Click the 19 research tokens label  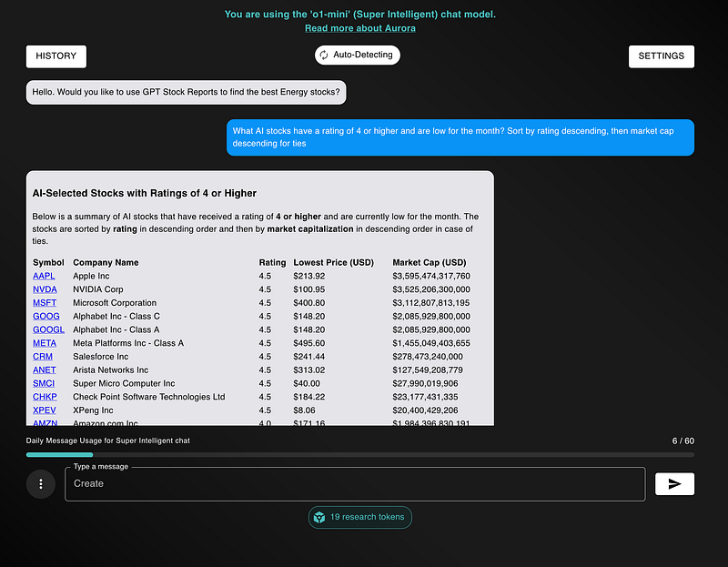[367, 517]
